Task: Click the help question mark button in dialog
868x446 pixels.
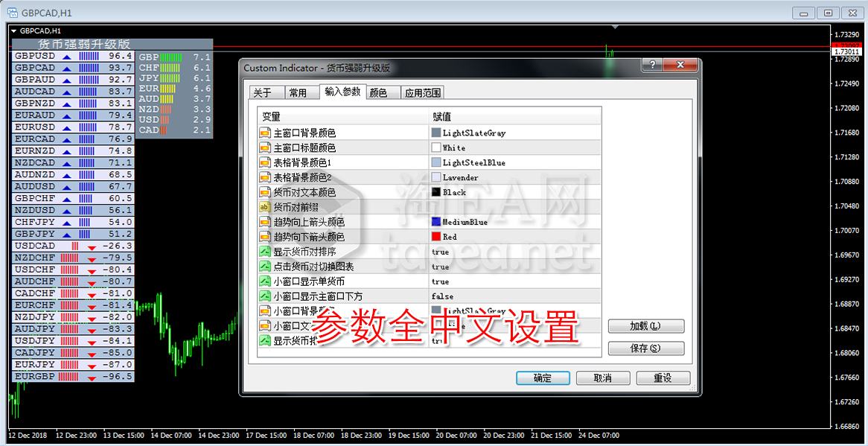Action: click(x=652, y=65)
